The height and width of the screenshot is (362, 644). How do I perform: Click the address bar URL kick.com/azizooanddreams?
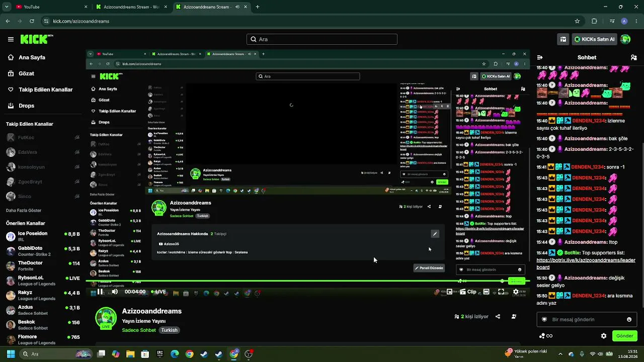81,21
